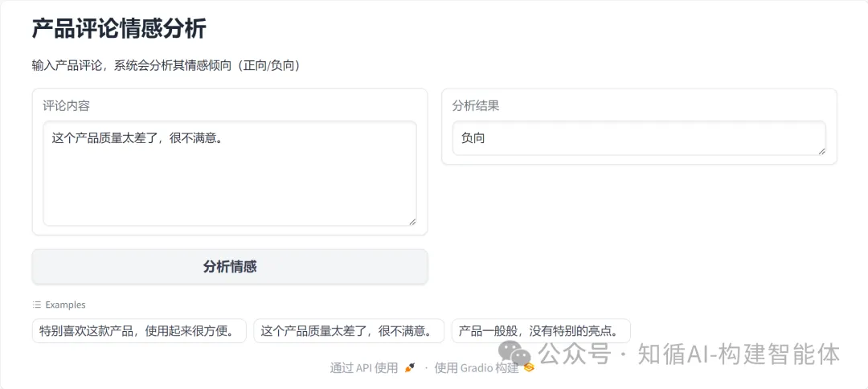Open the 通过 API 使用 link
This screenshot has width=868, height=389.
coord(364,368)
